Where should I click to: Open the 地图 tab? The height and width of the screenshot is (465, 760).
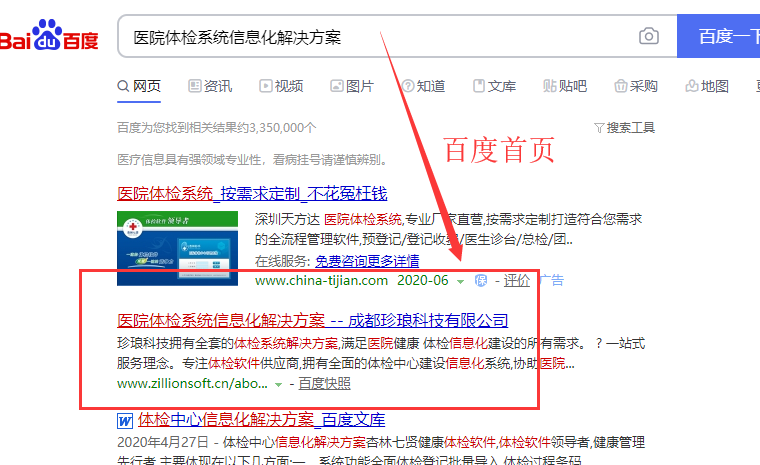click(x=707, y=86)
